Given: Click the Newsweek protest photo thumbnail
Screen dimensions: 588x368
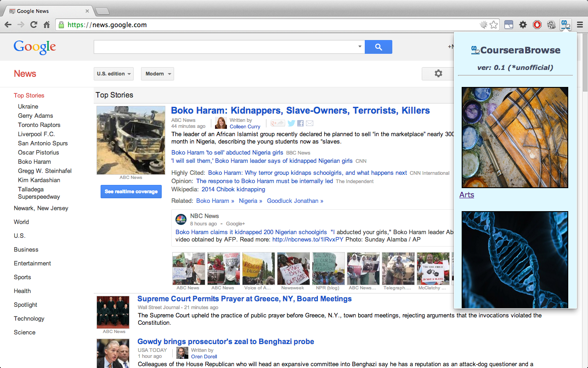Looking at the screenshot, I should coord(294,269).
